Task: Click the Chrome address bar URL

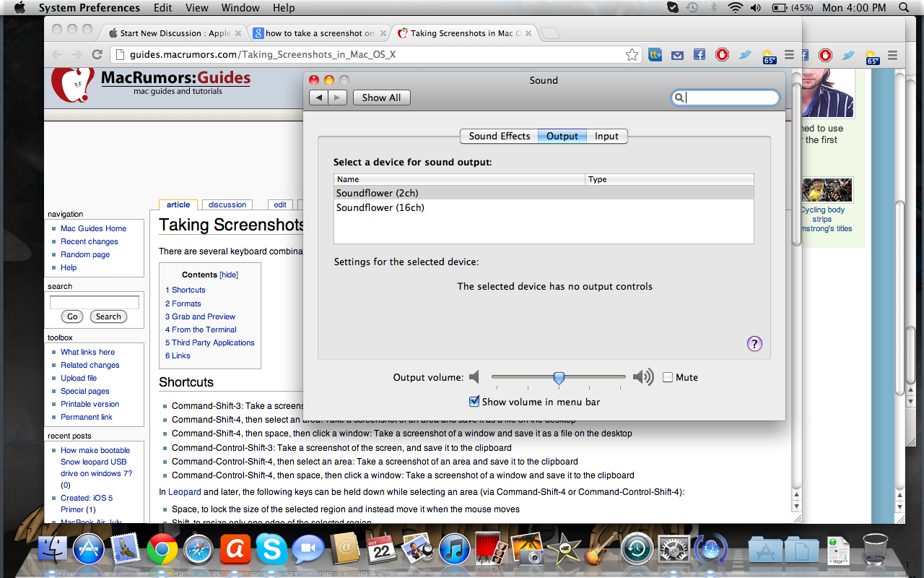Action: pos(263,55)
